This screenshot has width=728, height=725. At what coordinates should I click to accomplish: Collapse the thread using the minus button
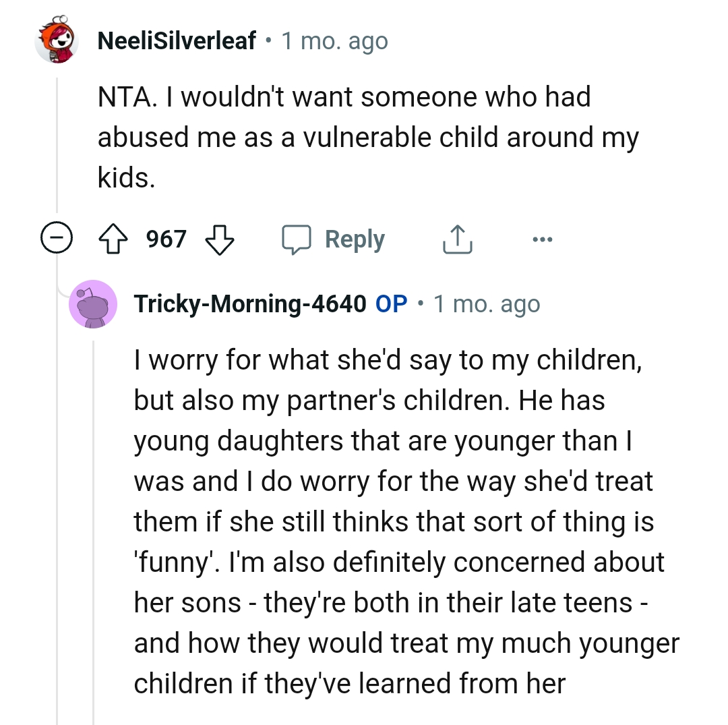click(x=57, y=237)
